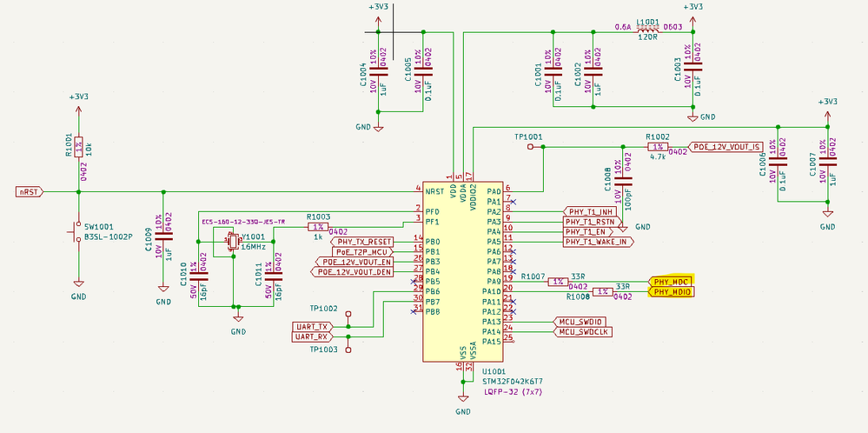Image resolution: width=868 pixels, height=433 pixels.
Task: Click the STM32F042K6T7 part value text
Action: [513, 382]
